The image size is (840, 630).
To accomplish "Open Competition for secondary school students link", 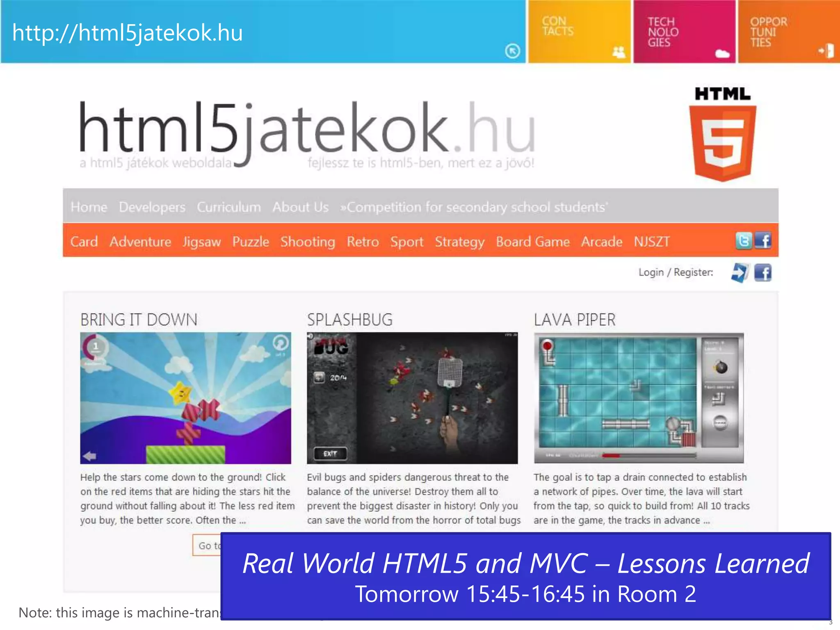I will 474,207.
